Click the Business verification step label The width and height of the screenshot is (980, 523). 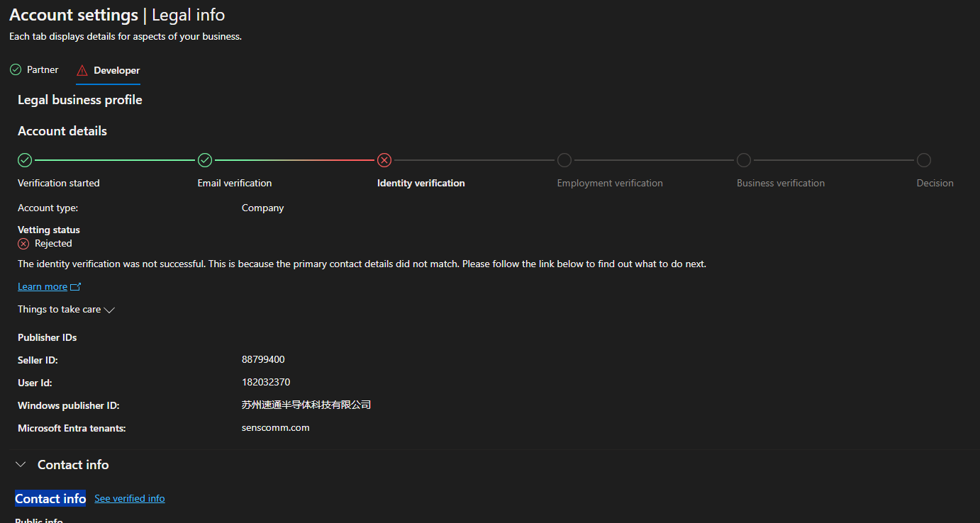(x=781, y=183)
